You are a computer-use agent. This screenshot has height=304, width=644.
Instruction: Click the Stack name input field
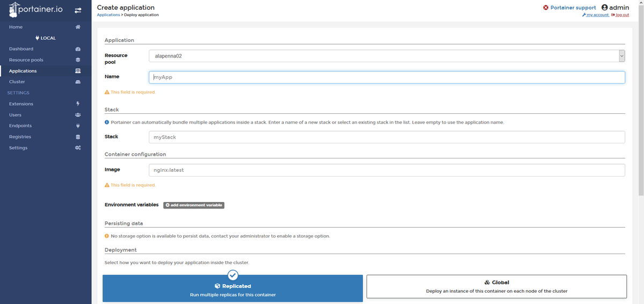[x=386, y=137]
